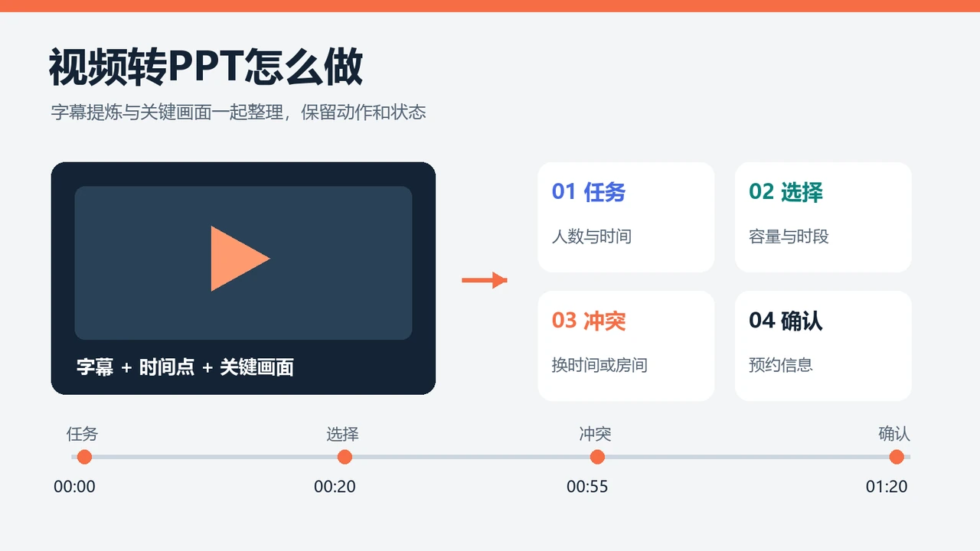Image resolution: width=980 pixels, height=551 pixels.
Task: Click the video preview thumbnail
Action: (x=243, y=263)
